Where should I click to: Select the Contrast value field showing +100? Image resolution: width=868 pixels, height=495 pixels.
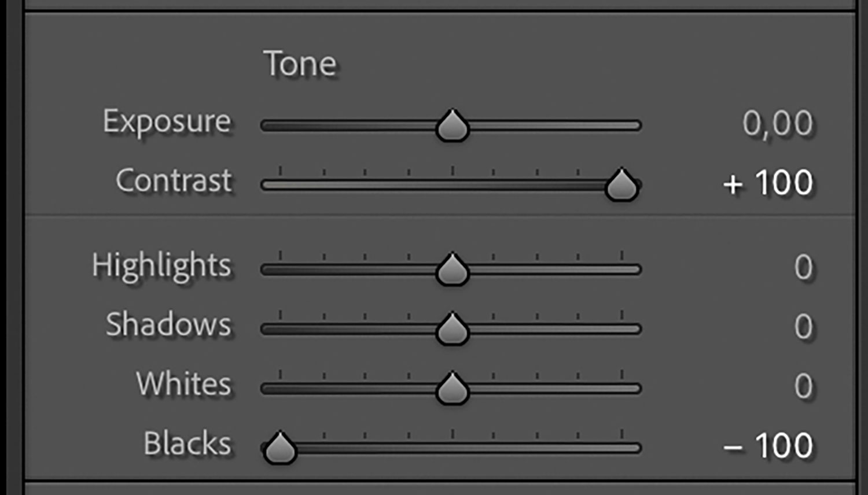click(x=768, y=183)
